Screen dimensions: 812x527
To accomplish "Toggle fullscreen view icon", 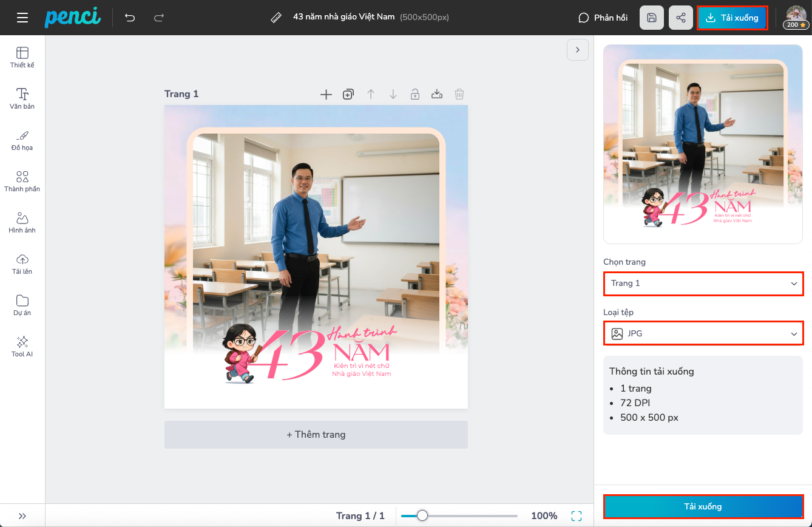I will point(577,515).
